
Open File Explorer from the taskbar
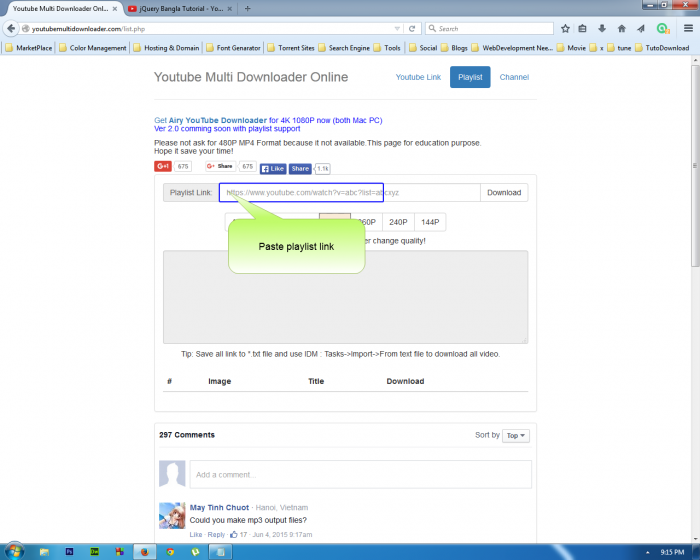[44, 552]
